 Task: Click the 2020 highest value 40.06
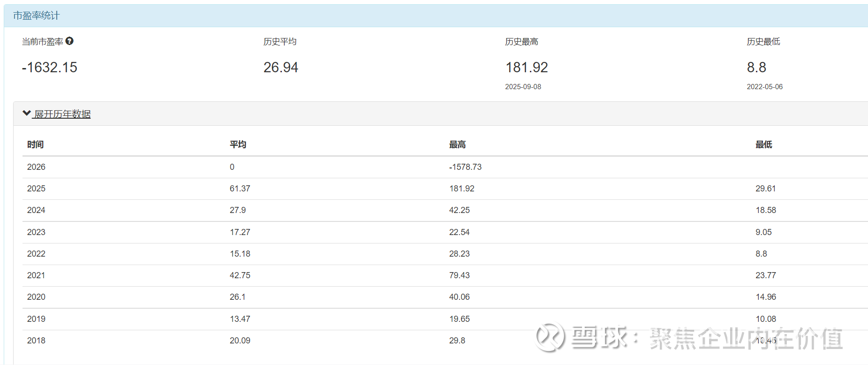[459, 297]
